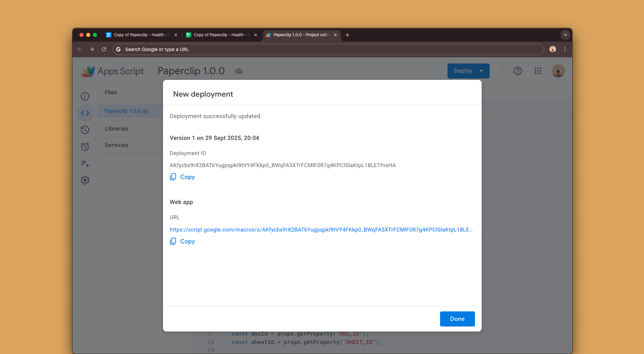Switch to the Copy of Paperclip Sheets tab

click(x=220, y=35)
